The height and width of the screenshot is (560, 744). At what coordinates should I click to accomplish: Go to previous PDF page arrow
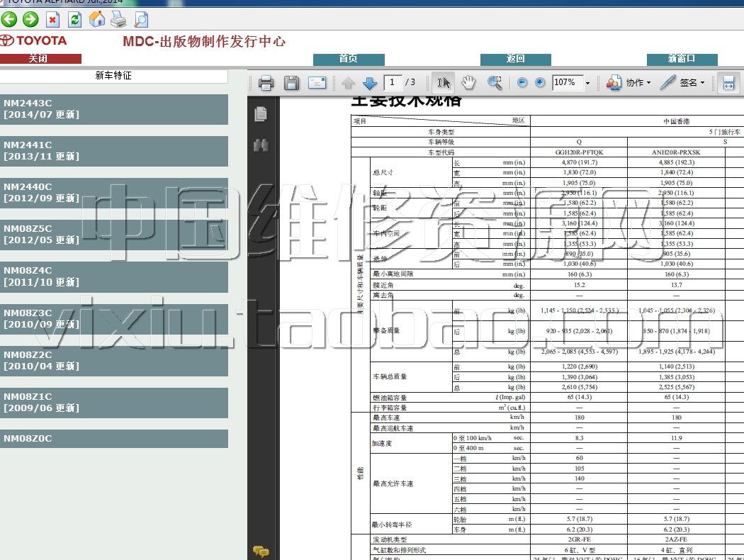click(349, 83)
